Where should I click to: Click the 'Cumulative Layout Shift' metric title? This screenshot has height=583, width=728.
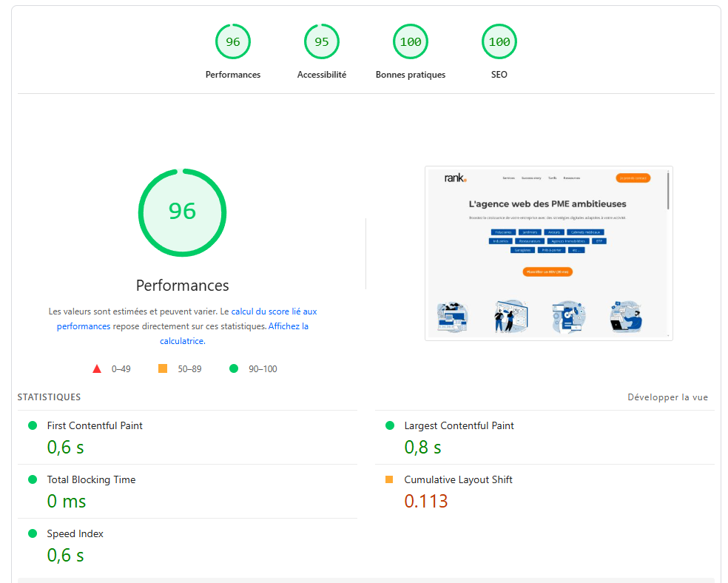coord(458,479)
